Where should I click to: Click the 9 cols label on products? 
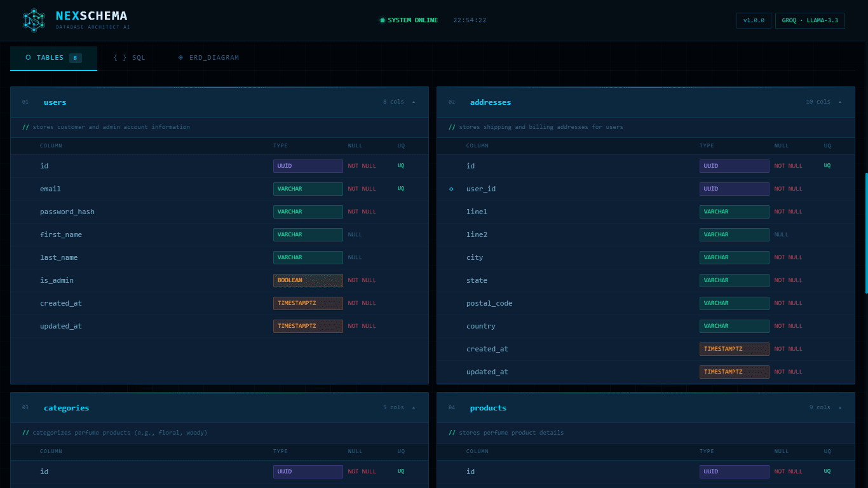click(x=820, y=408)
